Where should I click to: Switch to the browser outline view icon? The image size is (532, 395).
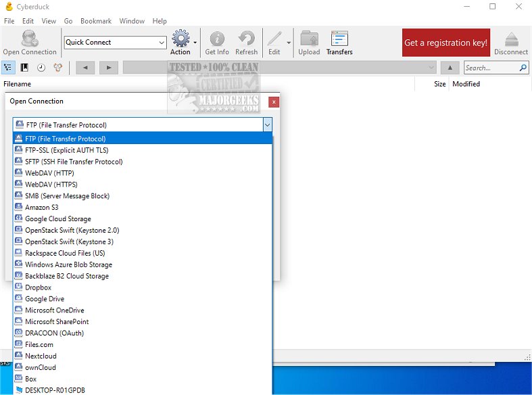tap(8, 68)
